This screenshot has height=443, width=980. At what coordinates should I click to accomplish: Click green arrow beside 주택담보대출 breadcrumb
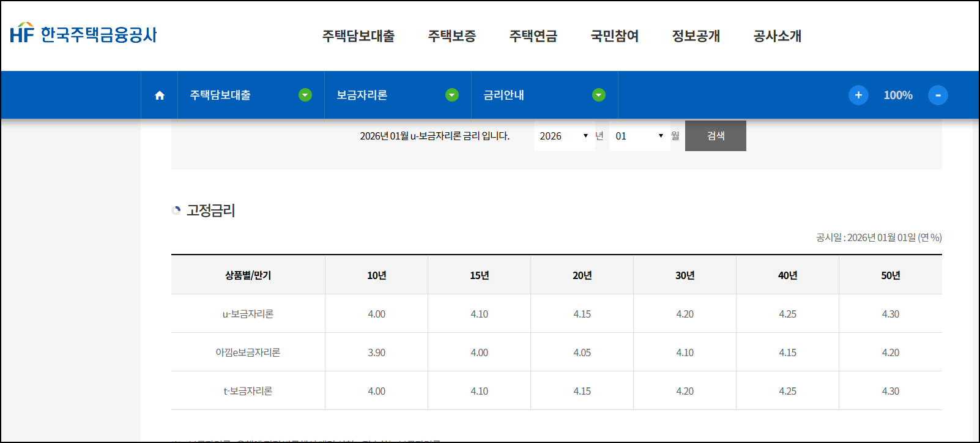(x=305, y=95)
